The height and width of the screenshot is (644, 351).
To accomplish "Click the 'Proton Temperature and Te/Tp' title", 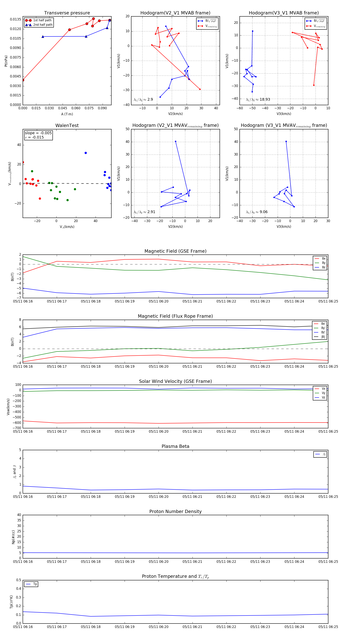I will (x=175, y=576).
